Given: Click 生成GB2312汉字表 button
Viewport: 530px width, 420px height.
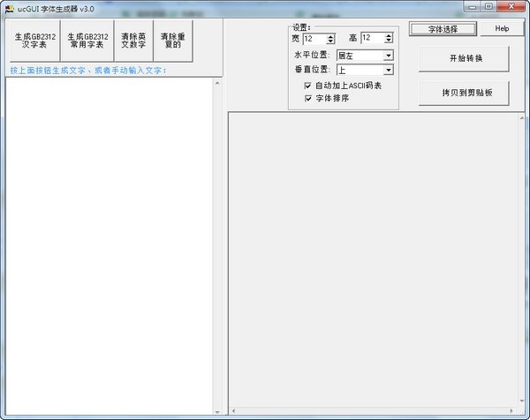Looking at the screenshot, I should [x=35, y=41].
